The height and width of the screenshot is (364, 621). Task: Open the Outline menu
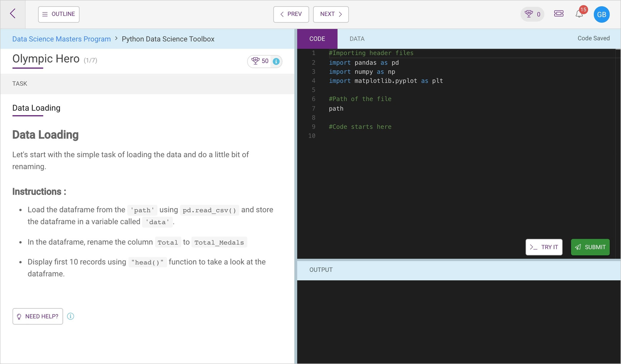pos(59,14)
